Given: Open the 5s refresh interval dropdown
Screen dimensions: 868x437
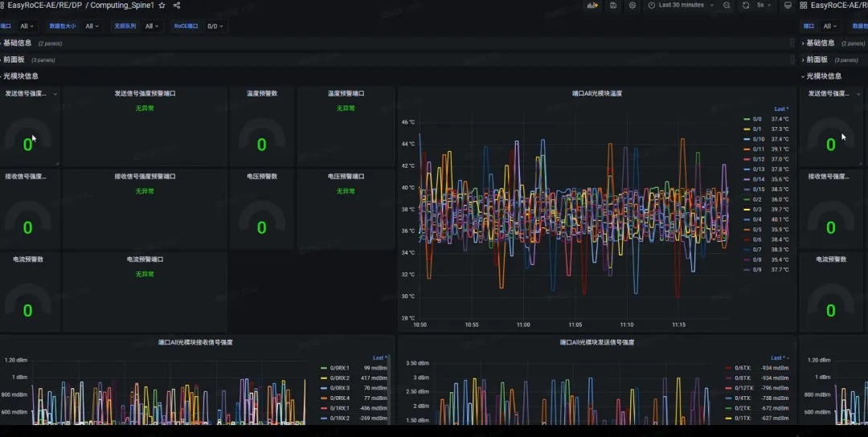Looking at the screenshot, I should click(x=764, y=5).
